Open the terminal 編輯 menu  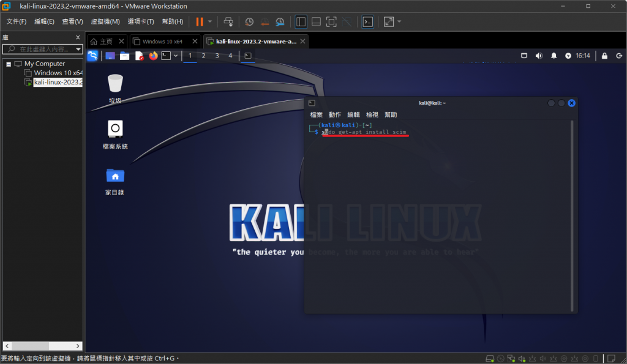click(x=353, y=114)
